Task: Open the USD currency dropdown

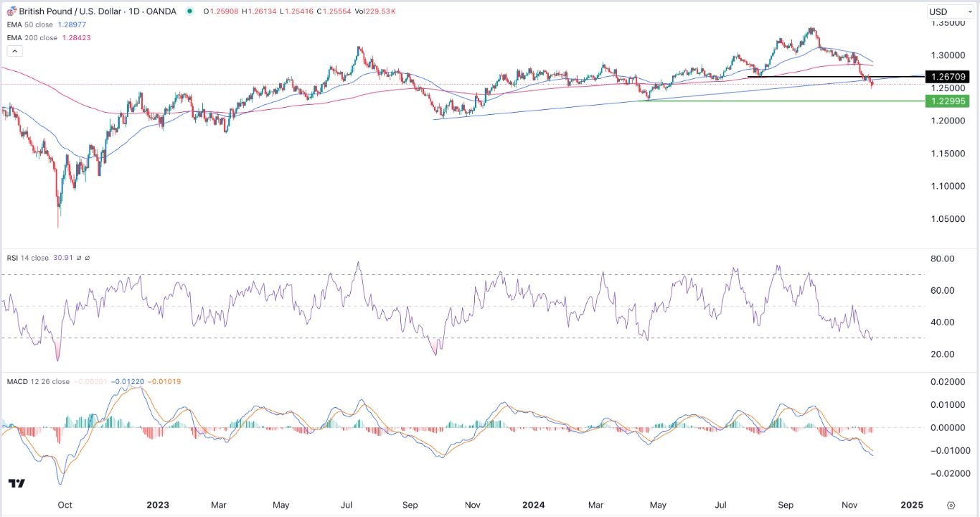Action: click(949, 11)
